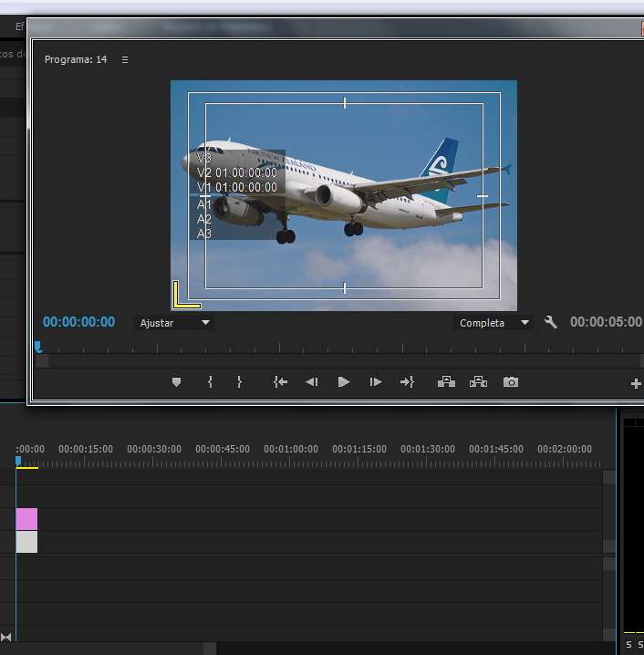Click the Program monitor zoom scroll bar handle
This screenshot has width=644, height=655.
pos(42,361)
